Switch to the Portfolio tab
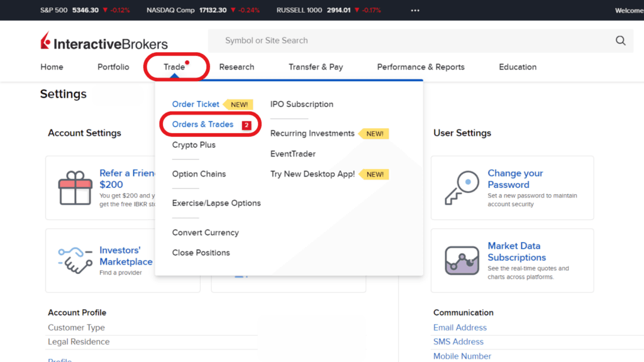 click(x=113, y=67)
